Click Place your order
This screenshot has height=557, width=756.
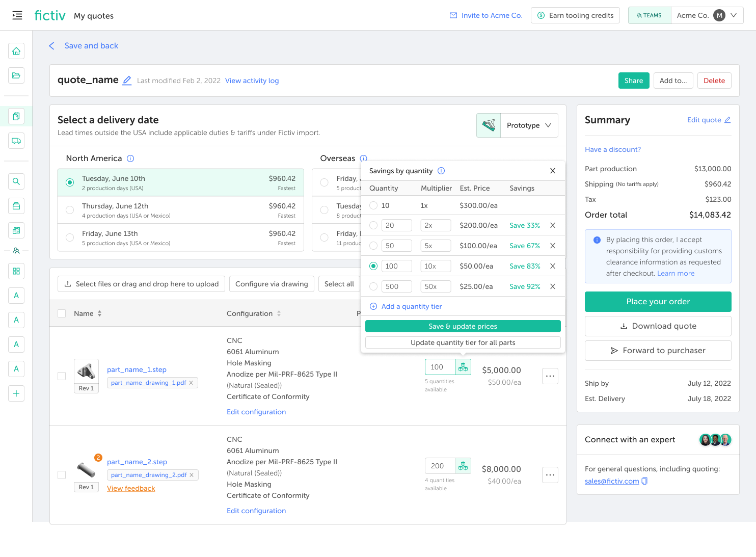658,302
